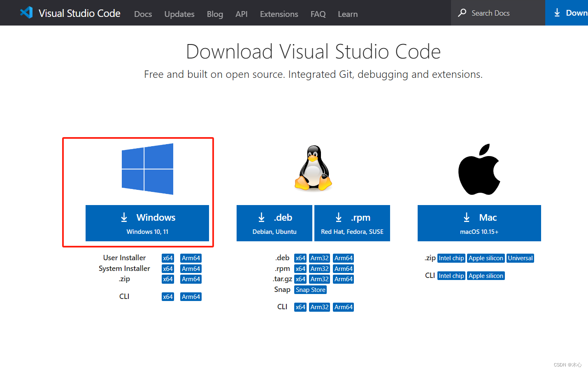Select Apple silicon for Mac CLI

(486, 276)
